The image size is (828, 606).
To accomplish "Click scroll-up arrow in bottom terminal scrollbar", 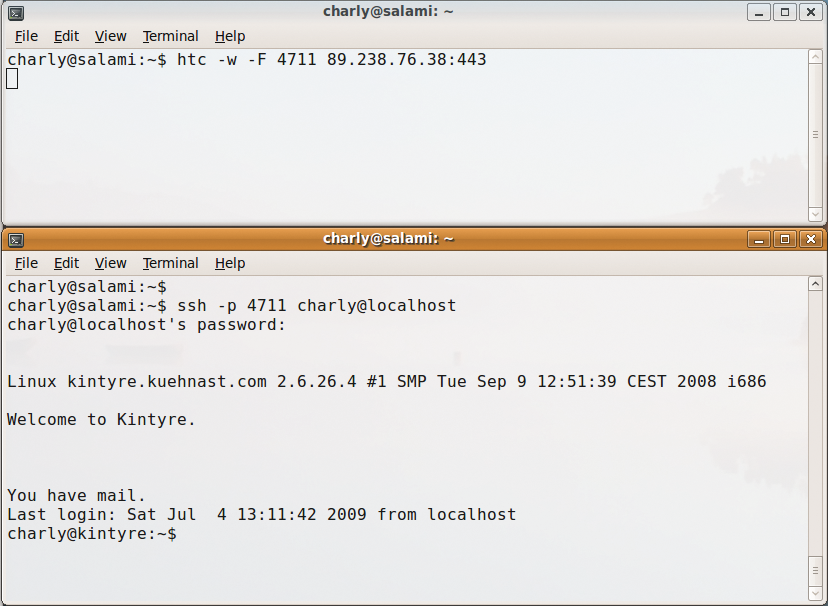I will click(x=815, y=284).
